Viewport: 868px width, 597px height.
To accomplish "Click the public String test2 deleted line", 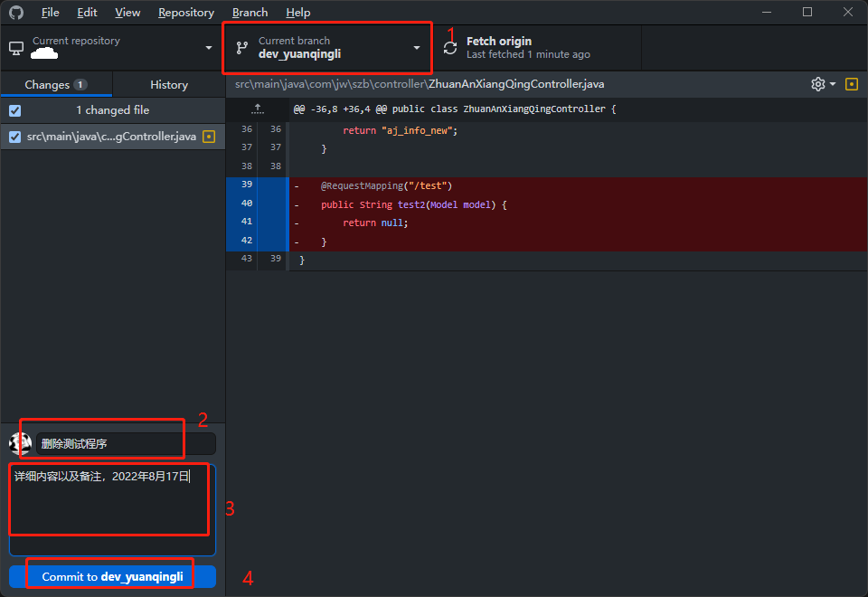I will click(x=413, y=205).
